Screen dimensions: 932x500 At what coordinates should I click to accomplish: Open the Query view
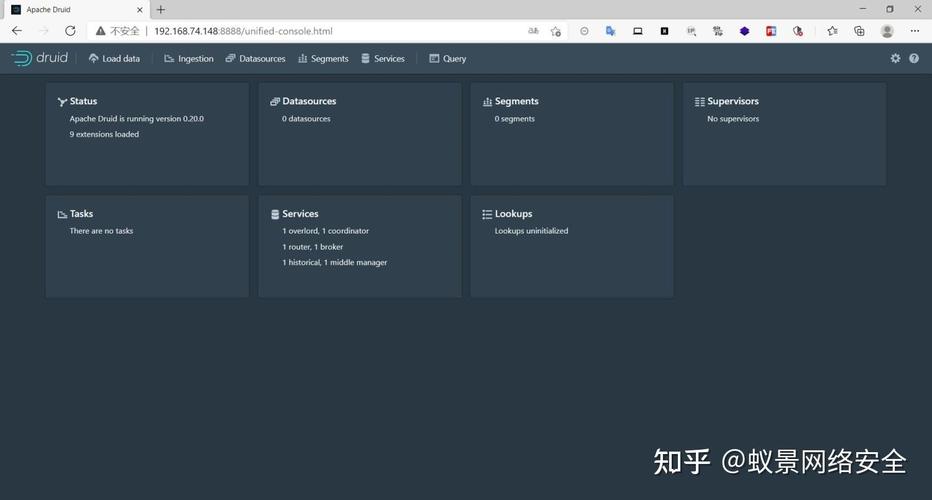click(448, 58)
